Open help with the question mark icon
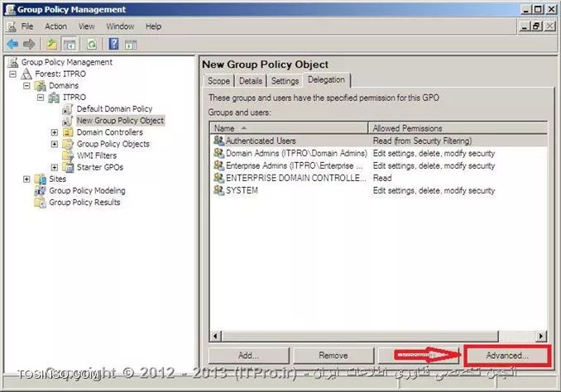The height and width of the screenshot is (392, 561). pyautogui.click(x=114, y=44)
